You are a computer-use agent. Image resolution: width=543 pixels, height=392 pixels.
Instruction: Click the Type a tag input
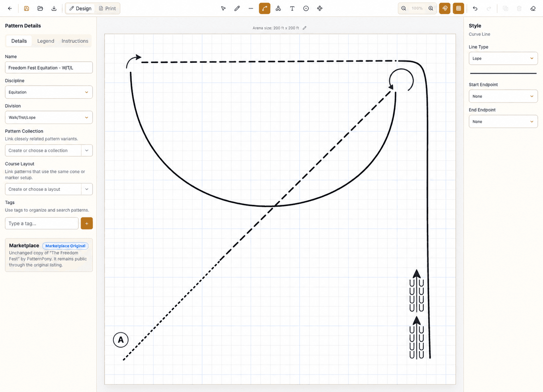42,224
